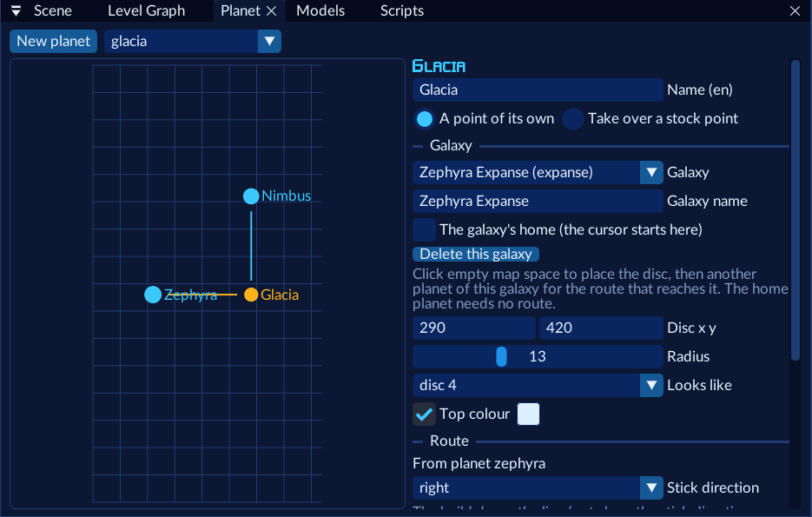812x517 pixels.
Task: Click the 'From planet zephyra' text
Action: (x=479, y=463)
